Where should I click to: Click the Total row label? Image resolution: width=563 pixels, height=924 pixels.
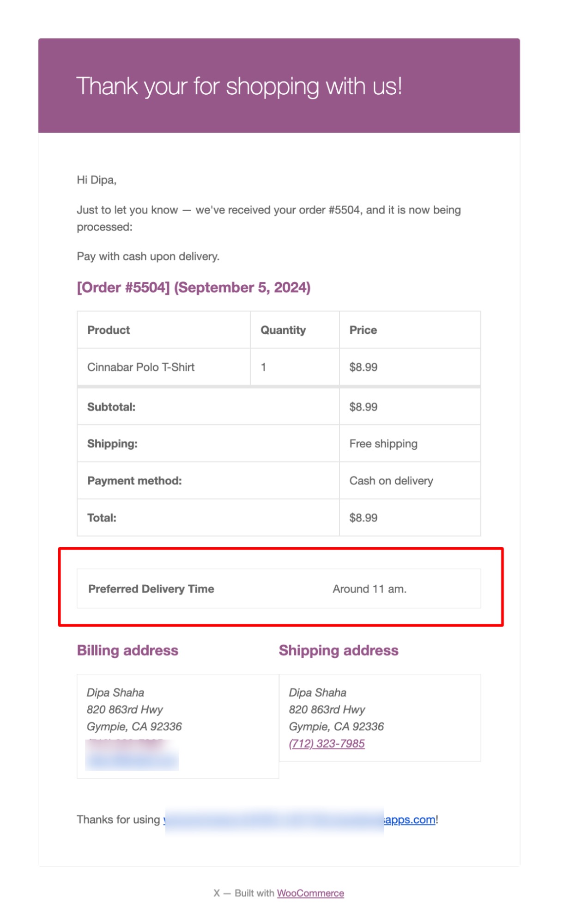[102, 518]
